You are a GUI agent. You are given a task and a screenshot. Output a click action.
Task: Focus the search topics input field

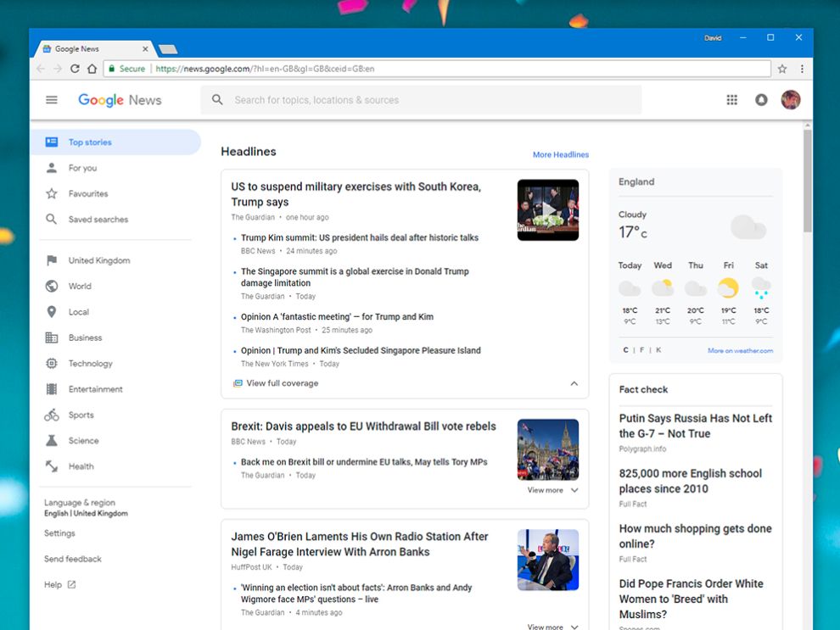(421, 99)
